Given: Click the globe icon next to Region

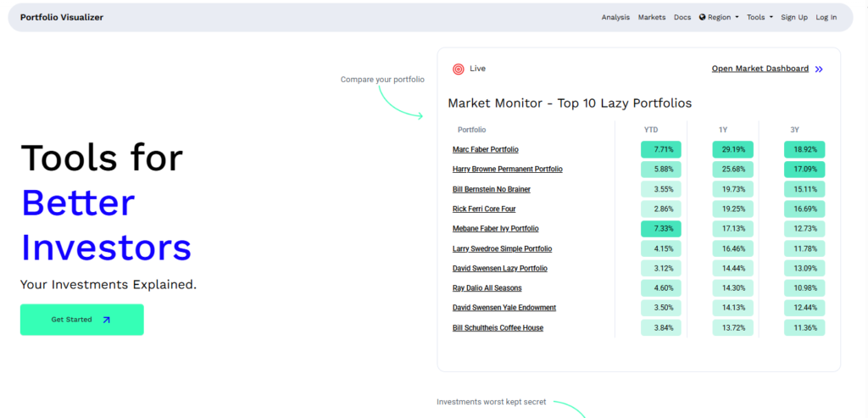Looking at the screenshot, I should (703, 17).
